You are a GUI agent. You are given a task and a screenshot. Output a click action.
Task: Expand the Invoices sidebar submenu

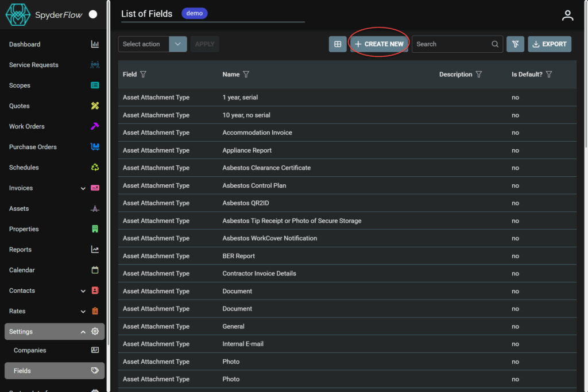coord(83,188)
